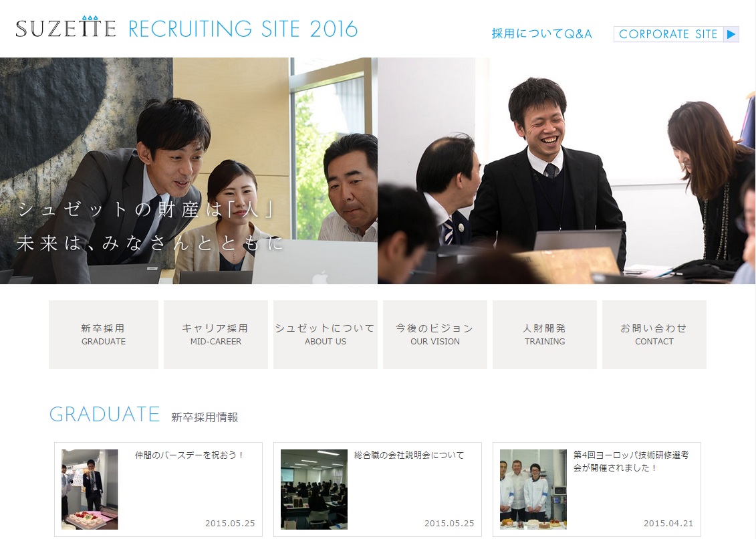The height and width of the screenshot is (539, 756).
Task: Read article 第4回ヨーロッパ技術研修選考会
Action: click(x=631, y=461)
